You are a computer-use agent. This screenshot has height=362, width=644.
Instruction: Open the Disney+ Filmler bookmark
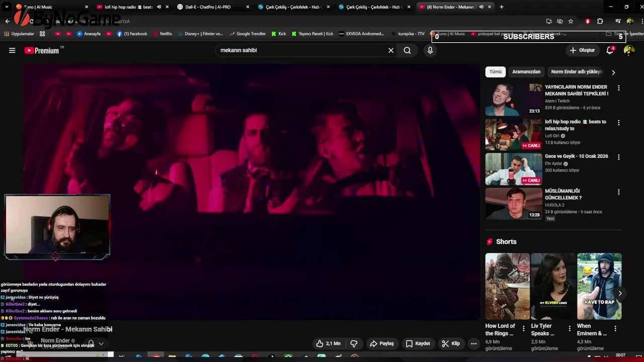[200, 34]
